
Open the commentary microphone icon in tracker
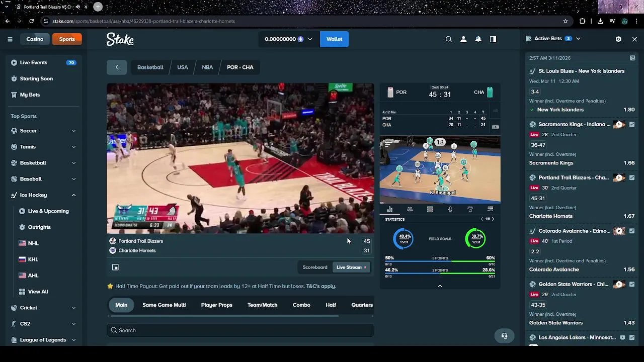(x=450, y=209)
